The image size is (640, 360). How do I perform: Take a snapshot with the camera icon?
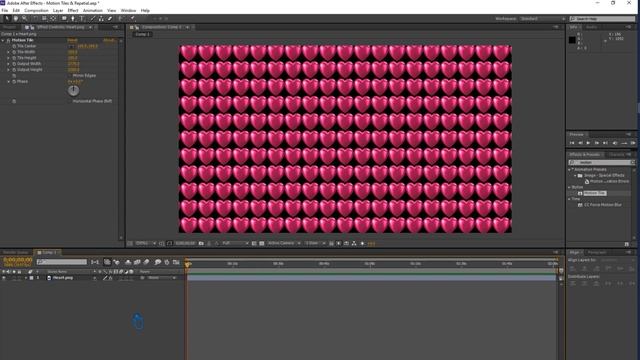201,243
